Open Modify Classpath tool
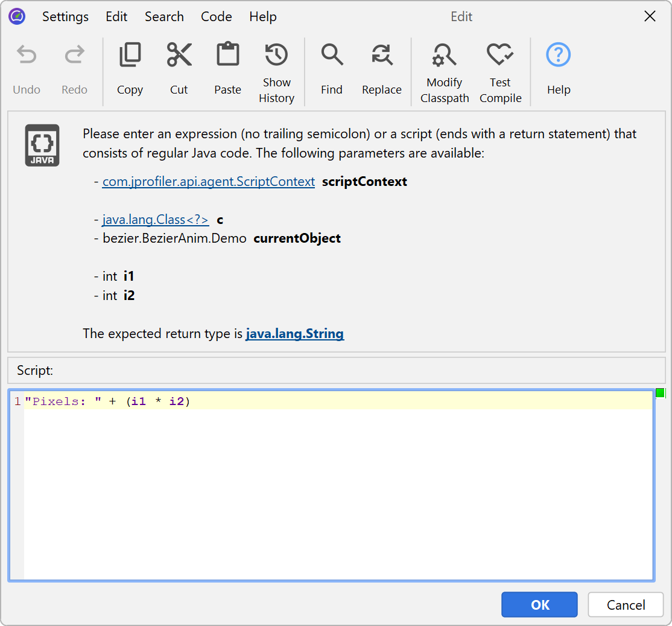 click(445, 56)
